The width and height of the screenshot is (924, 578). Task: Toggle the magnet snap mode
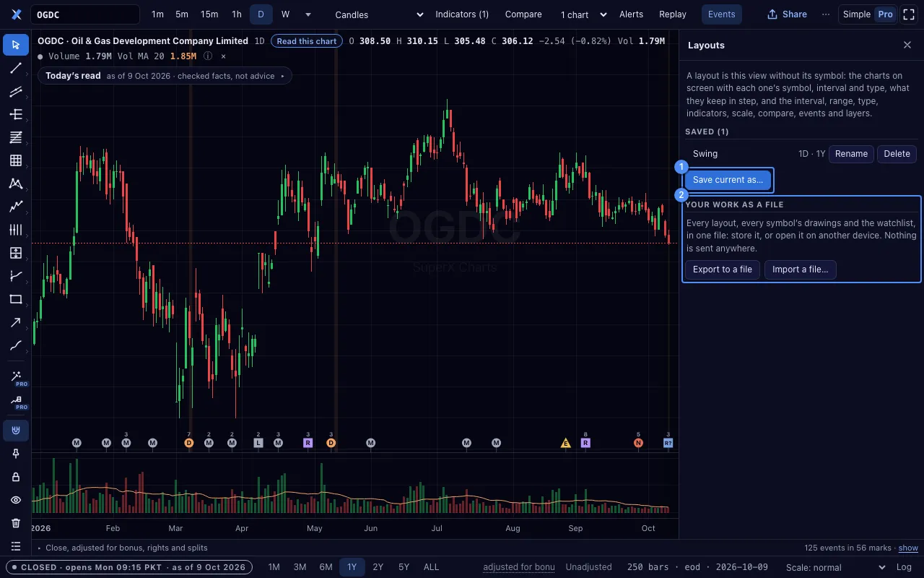point(16,431)
